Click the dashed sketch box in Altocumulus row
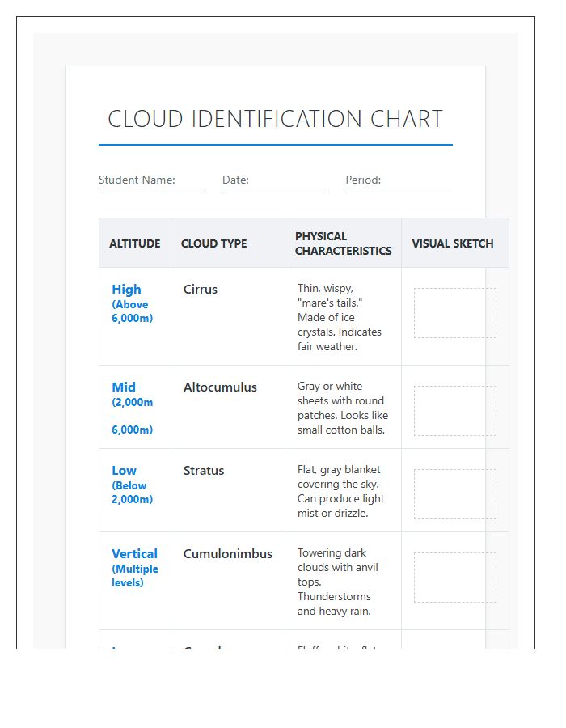The width and height of the screenshot is (566, 728). click(x=455, y=411)
